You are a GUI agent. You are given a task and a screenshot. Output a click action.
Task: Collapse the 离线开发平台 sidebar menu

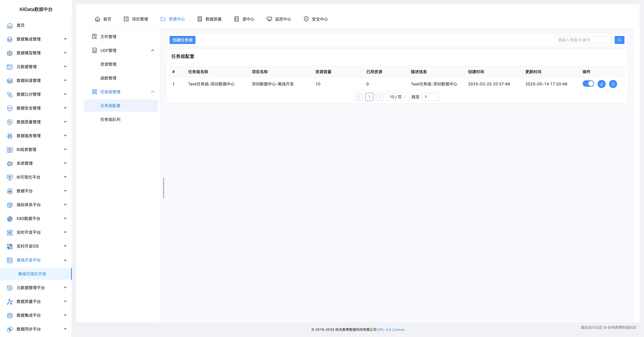[65, 260]
